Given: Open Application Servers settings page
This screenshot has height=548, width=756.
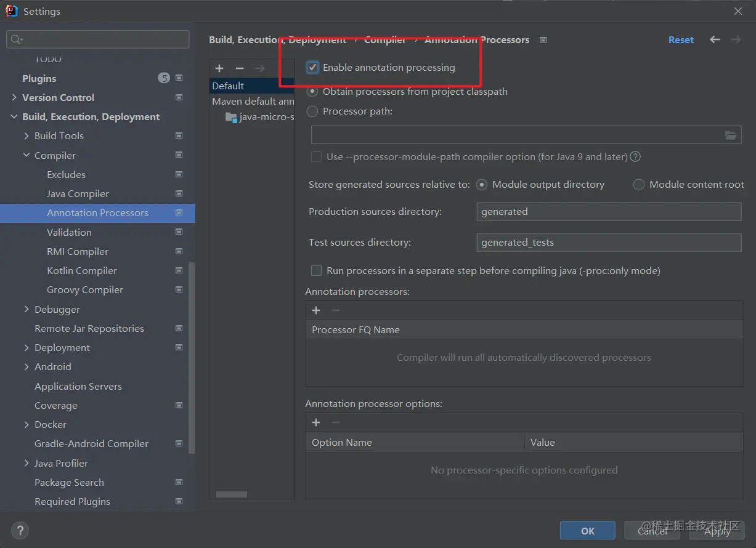Looking at the screenshot, I should [78, 386].
